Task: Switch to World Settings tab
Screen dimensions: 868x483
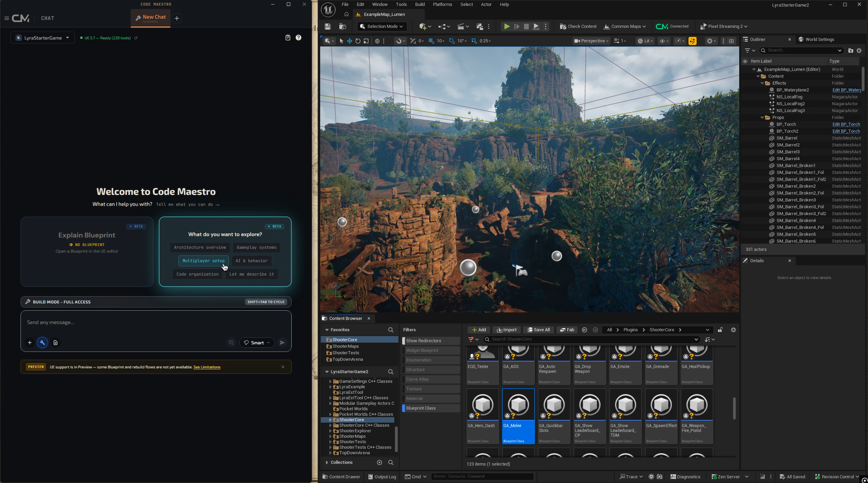Action: coord(816,39)
